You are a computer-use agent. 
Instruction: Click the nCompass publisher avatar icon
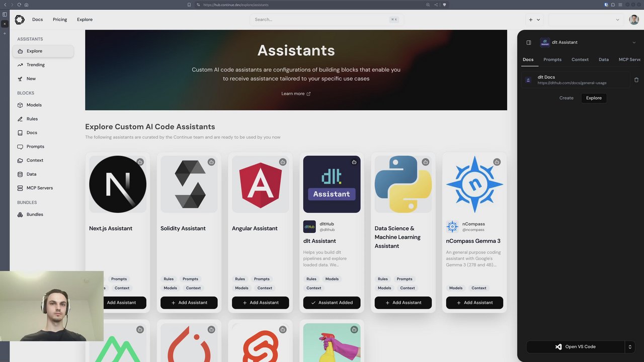[452, 227]
